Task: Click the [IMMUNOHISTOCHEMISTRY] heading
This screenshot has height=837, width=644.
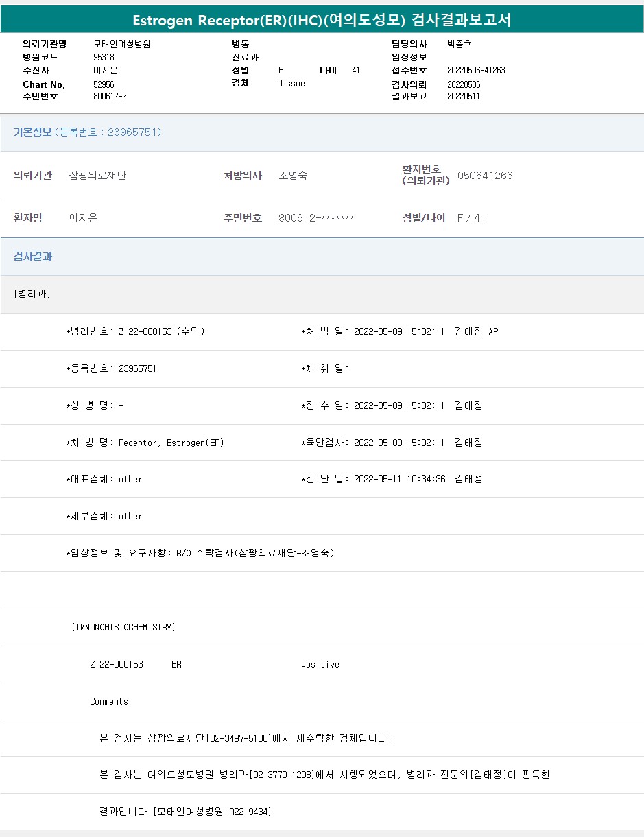Action: (x=123, y=627)
